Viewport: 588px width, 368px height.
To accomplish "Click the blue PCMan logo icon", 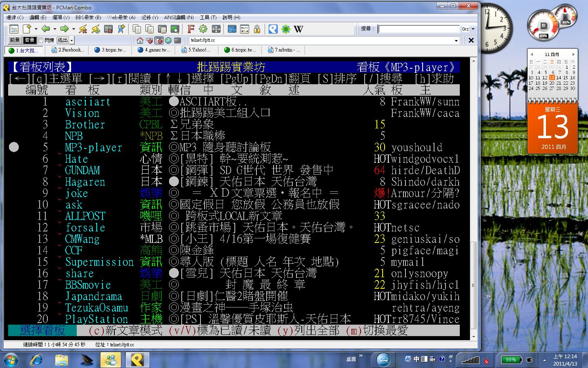I will click(273, 29).
